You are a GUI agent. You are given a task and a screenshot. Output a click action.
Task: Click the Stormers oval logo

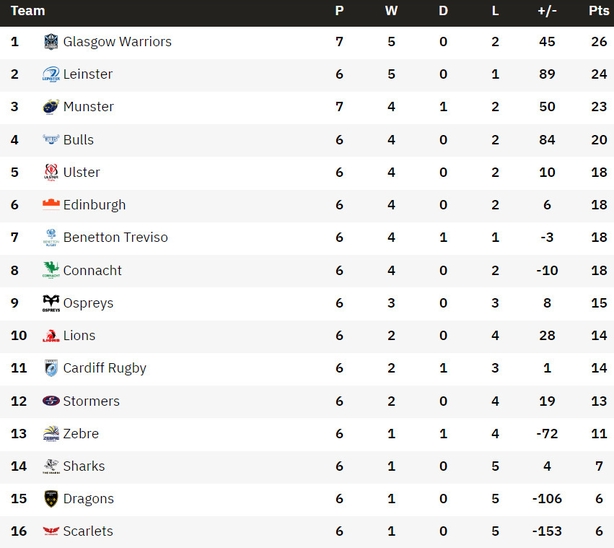[51, 401]
